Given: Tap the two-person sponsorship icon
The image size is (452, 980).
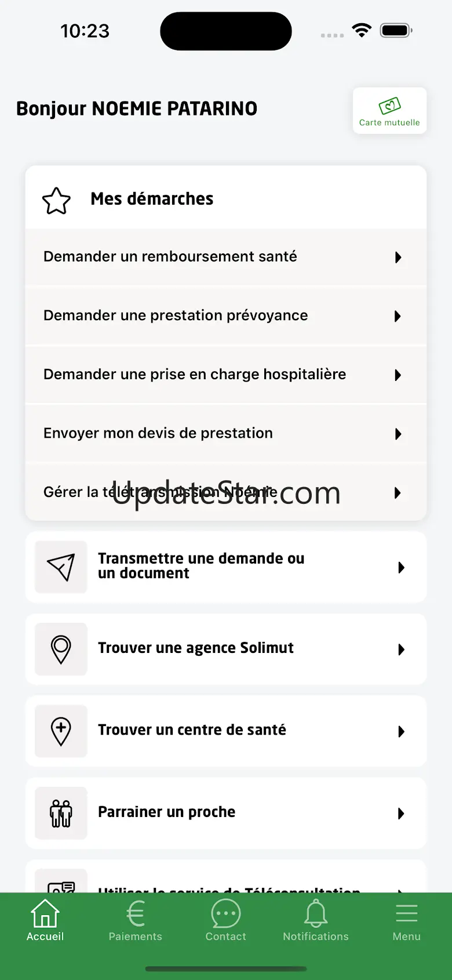Looking at the screenshot, I should click(x=61, y=813).
